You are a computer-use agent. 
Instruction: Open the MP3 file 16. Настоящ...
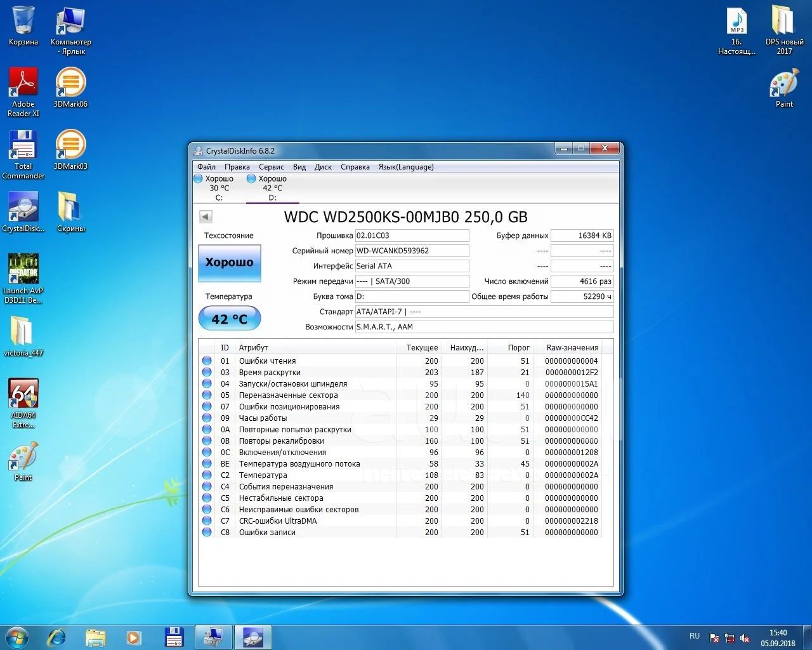737,30
